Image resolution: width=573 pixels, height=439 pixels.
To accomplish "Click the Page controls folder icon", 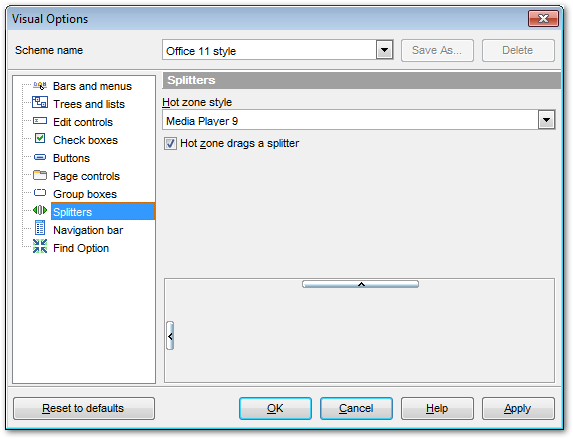I will click(40, 175).
